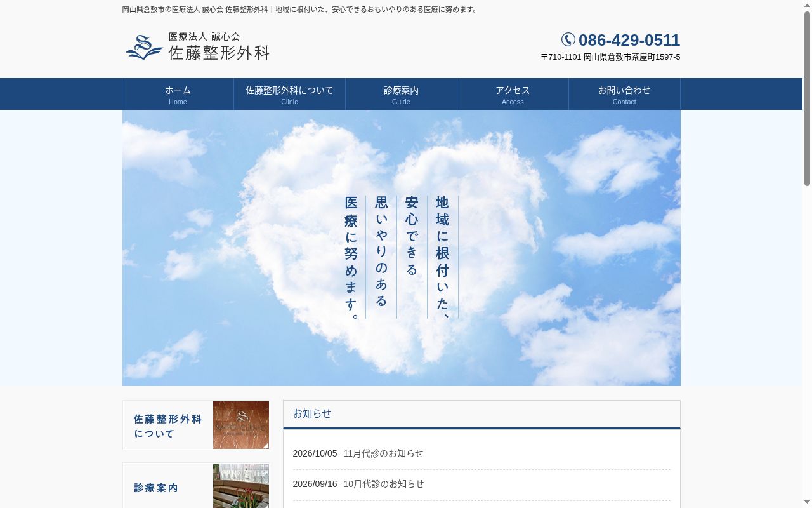
Task: Click the phone number 086-429-0511
Action: click(629, 40)
